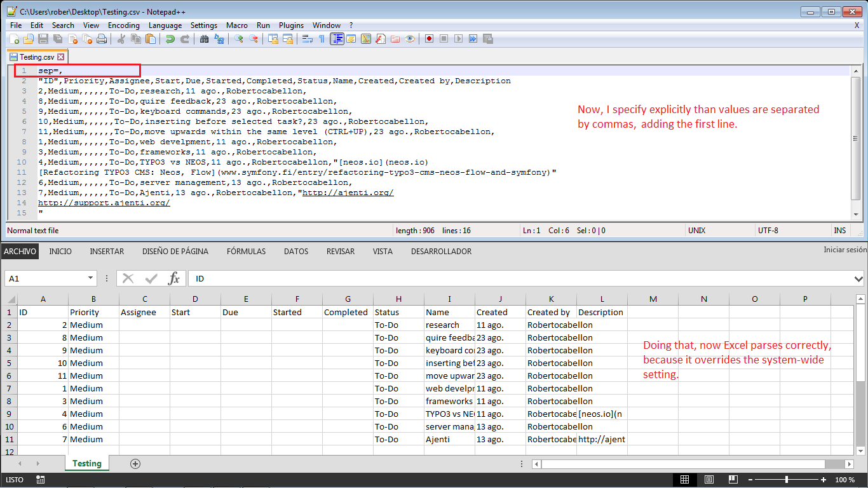
Task: Click the Save All icon
Action: 58,39
